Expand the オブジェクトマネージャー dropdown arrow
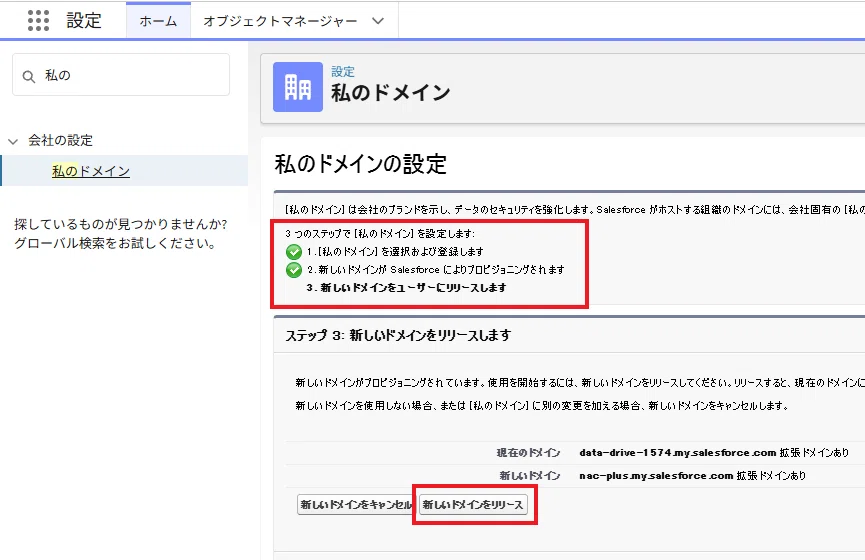Image resolution: width=865 pixels, height=560 pixels. [378, 21]
